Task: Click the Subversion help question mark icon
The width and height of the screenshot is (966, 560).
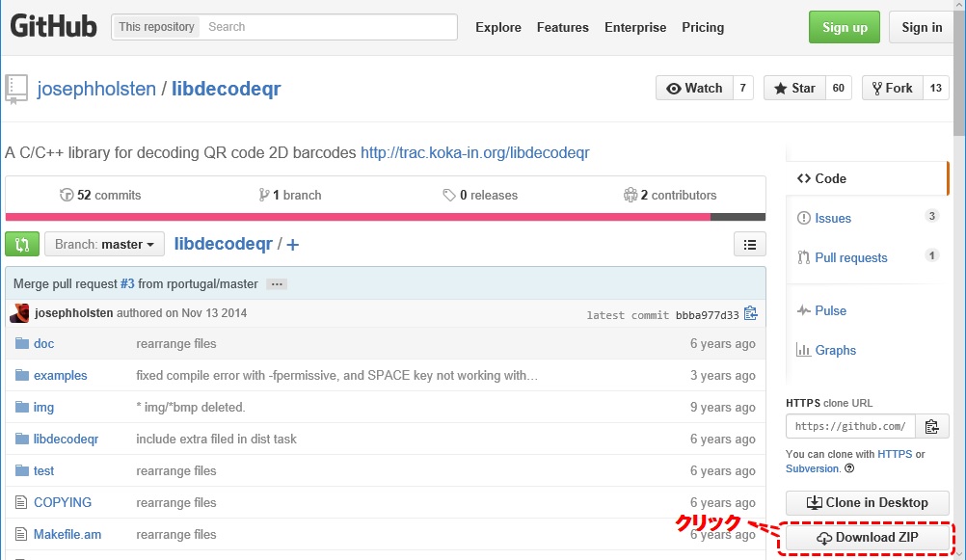Action: [x=849, y=468]
